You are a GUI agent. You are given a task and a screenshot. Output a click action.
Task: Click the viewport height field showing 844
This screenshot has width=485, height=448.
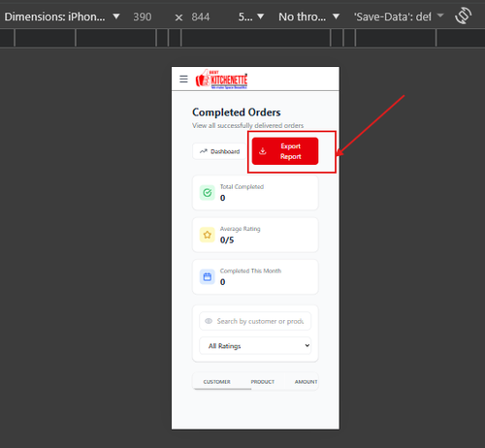point(201,16)
